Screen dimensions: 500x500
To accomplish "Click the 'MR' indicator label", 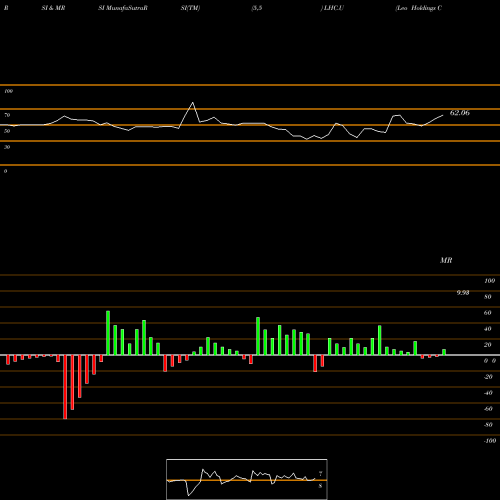I will coord(446,260).
